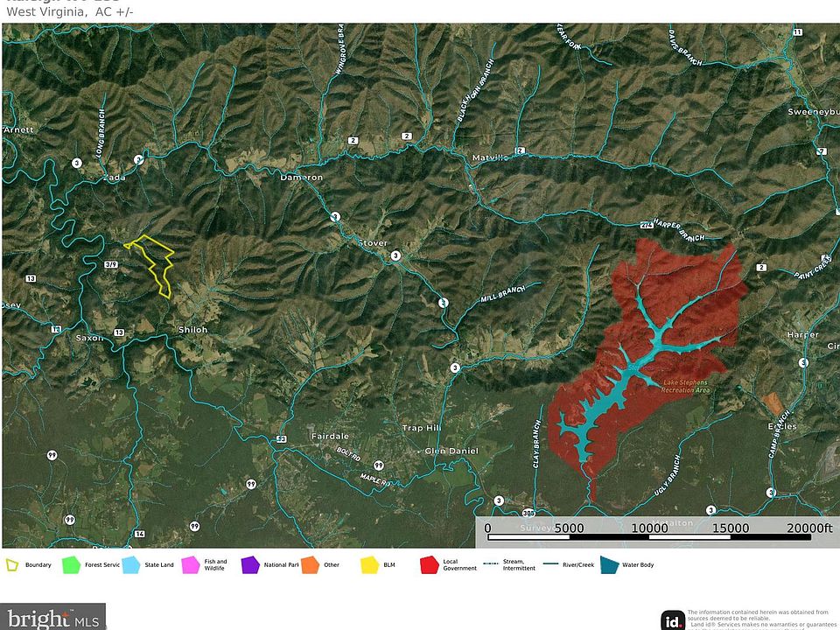Click the purple National Park legend swatch
The height and width of the screenshot is (630, 840).
(250, 564)
